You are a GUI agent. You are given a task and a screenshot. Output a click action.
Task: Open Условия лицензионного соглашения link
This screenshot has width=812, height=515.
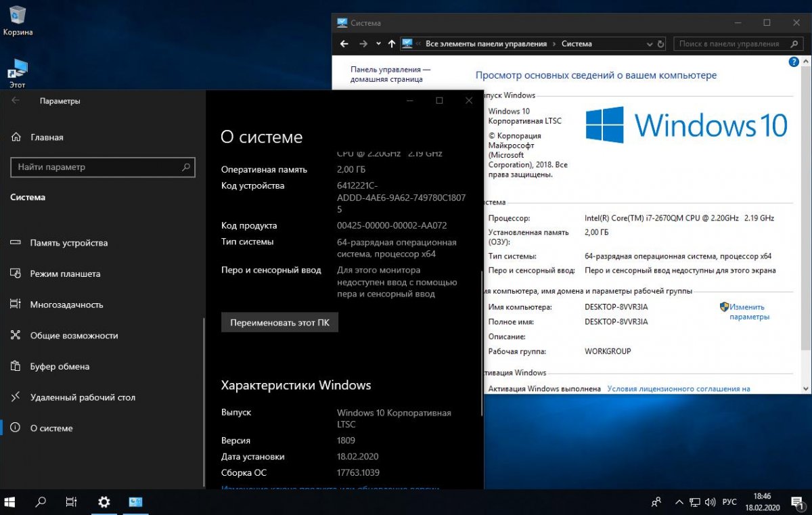click(x=679, y=389)
